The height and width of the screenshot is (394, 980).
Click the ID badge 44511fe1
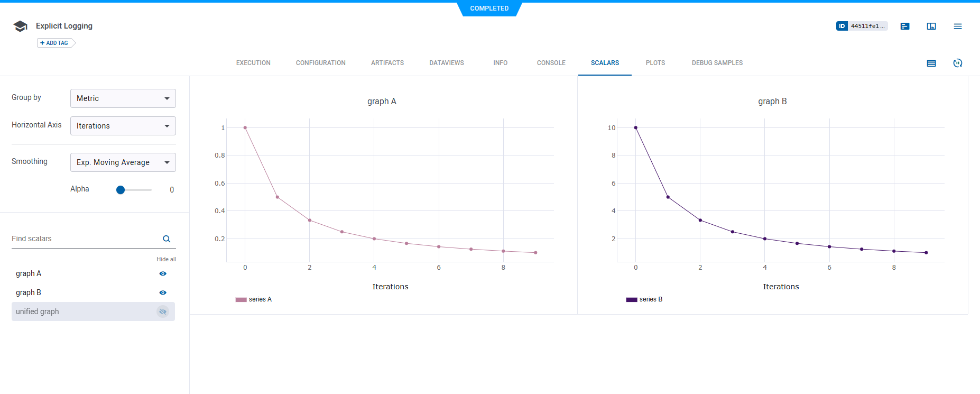tap(862, 26)
